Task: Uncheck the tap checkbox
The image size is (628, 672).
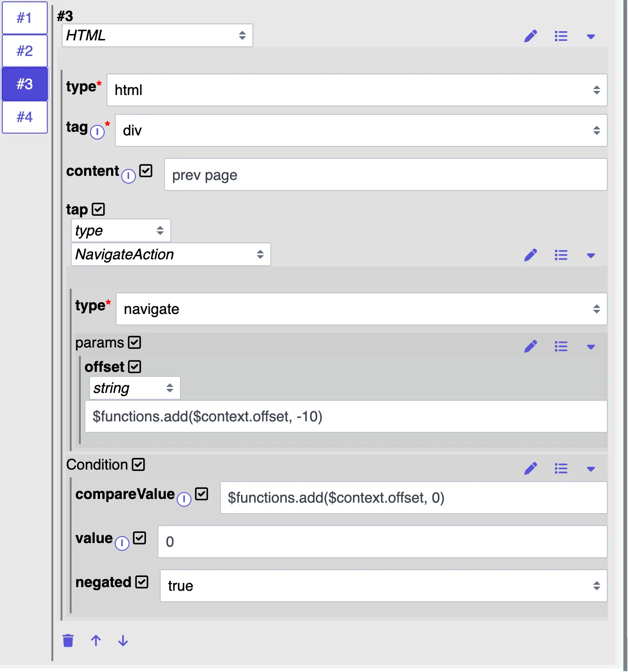Action: click(x=98, y=209)
